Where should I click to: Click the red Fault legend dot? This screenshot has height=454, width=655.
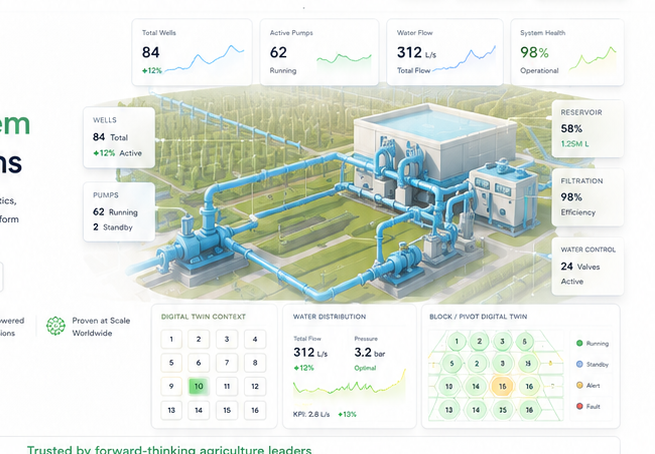click(579, 406)
